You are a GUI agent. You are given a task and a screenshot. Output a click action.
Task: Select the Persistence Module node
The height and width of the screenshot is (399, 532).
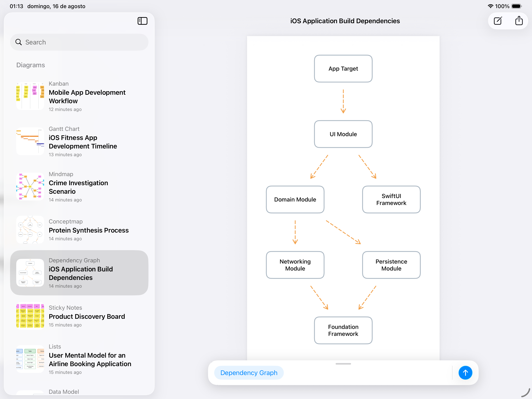pos(391,265)
